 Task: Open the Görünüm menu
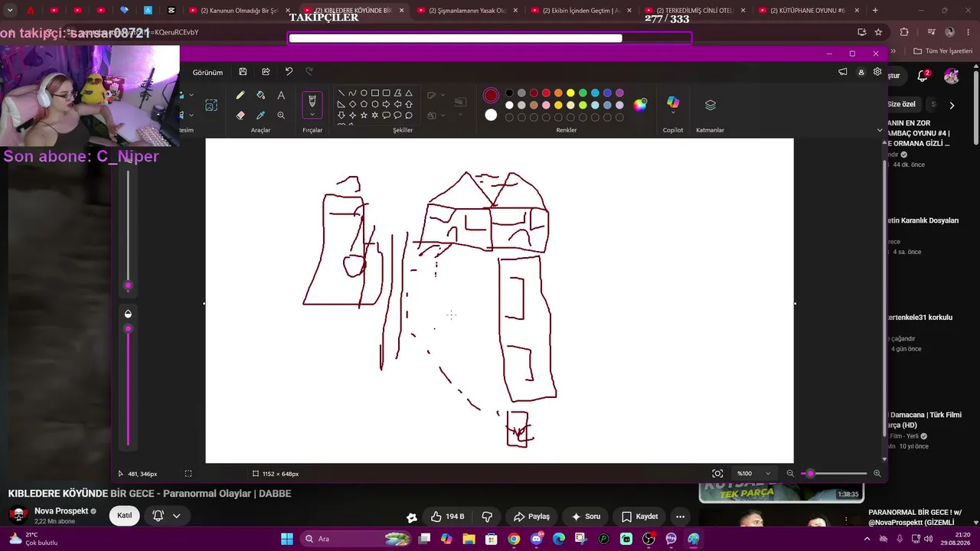click(x=207, y=72)
